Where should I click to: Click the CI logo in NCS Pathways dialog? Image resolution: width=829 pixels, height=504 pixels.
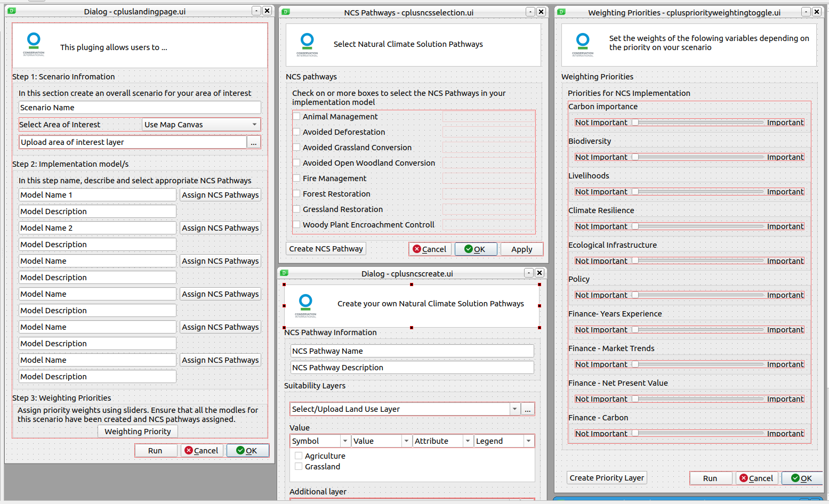click(307, 45)
